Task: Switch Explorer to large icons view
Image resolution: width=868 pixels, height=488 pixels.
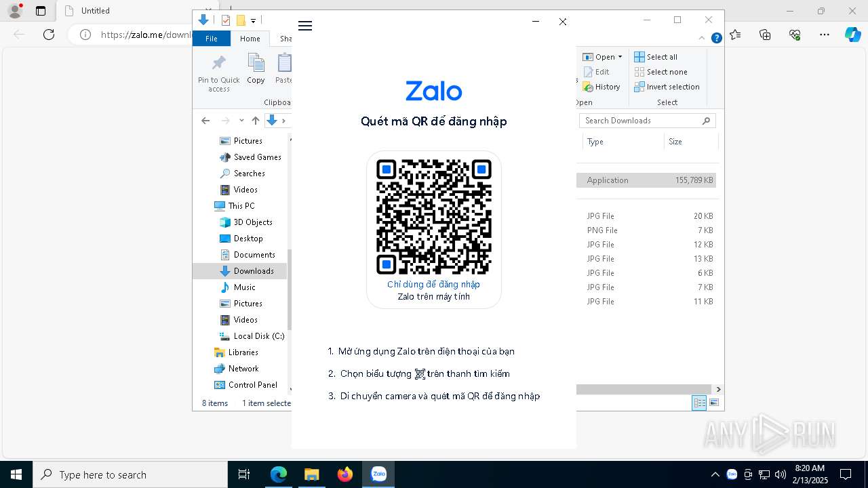Action: pyautogui.click(x=713, y=403)
